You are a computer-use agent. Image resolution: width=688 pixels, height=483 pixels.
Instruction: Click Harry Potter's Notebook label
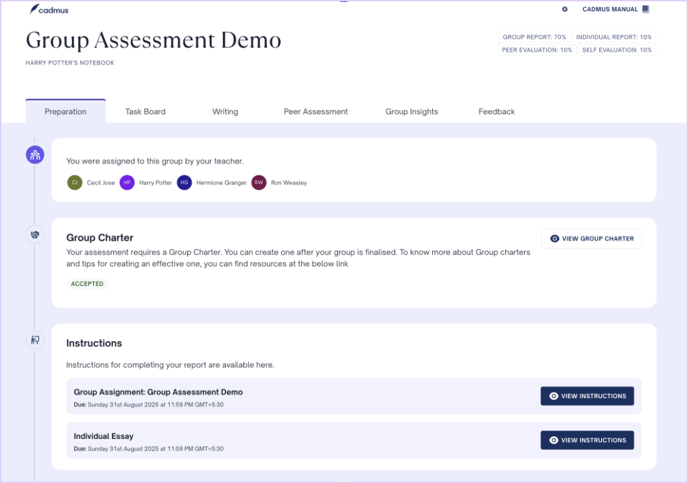70,63
